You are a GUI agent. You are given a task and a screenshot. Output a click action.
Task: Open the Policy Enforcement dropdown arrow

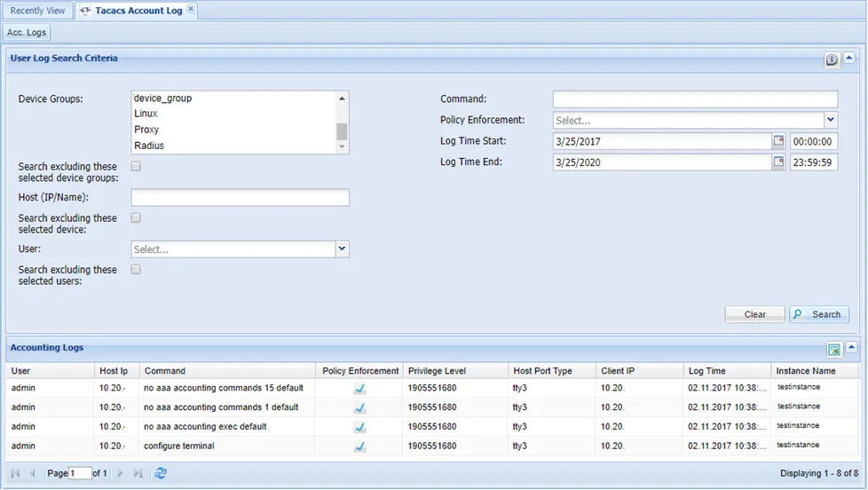(831, 120)
